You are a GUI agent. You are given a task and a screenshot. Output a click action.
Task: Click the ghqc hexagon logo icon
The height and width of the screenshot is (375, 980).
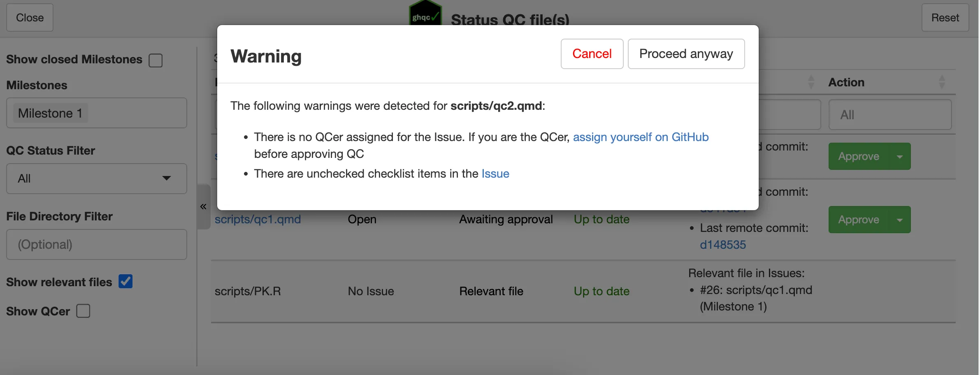425,14
